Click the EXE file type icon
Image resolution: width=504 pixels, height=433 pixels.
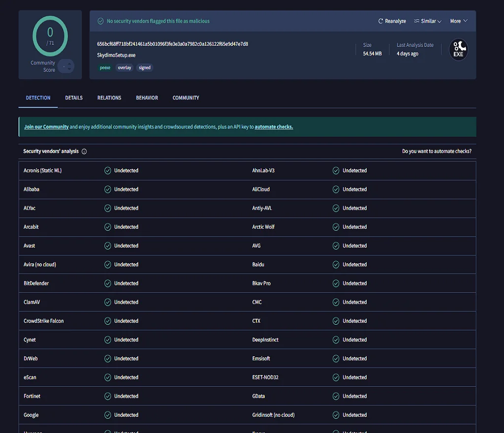[x=458, y=50]
